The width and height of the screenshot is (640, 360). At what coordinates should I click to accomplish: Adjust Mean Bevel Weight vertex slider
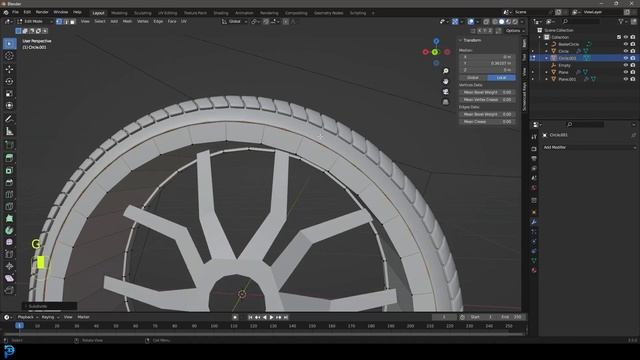click(487, 92)
